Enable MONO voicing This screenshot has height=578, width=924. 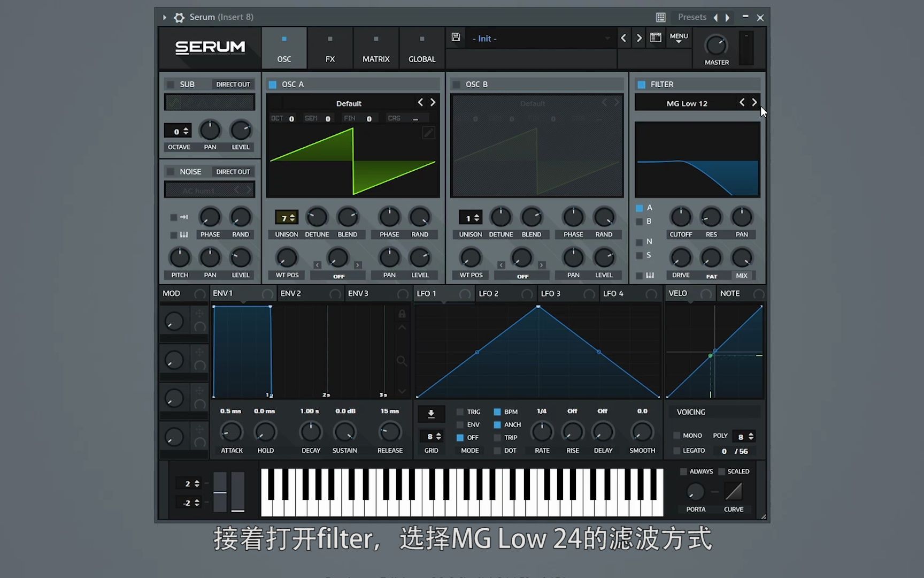pos(676,436)
